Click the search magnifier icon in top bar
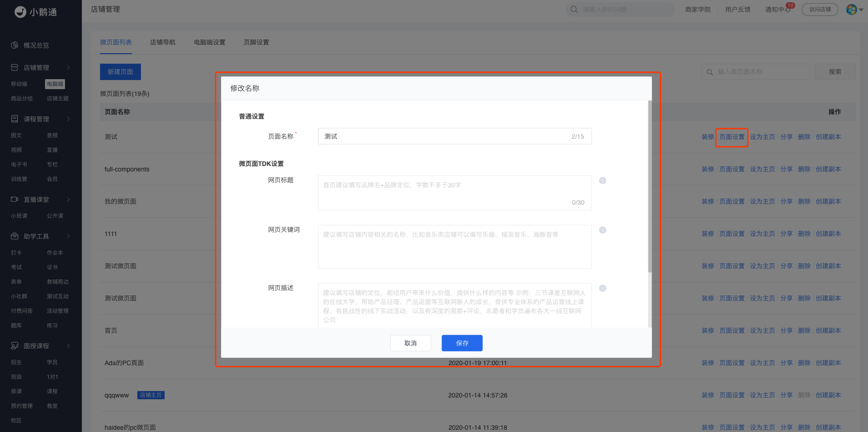 (x=574, y=10)
